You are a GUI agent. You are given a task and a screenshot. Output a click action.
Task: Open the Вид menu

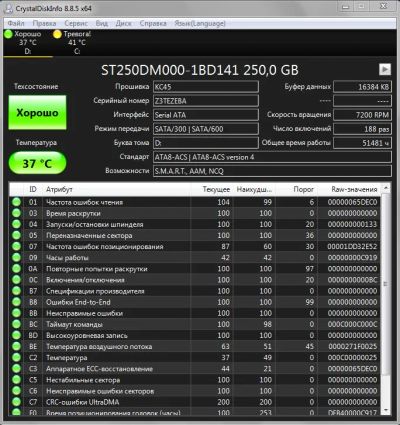point(102,23)
